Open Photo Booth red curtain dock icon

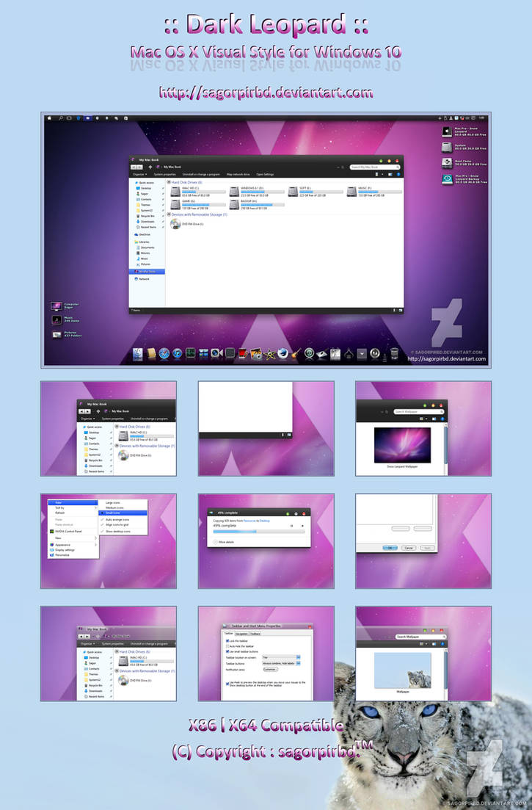(243, 353)
